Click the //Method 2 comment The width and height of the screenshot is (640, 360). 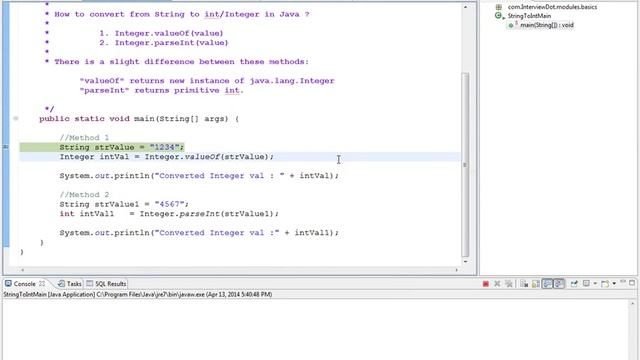pos(84,195)
